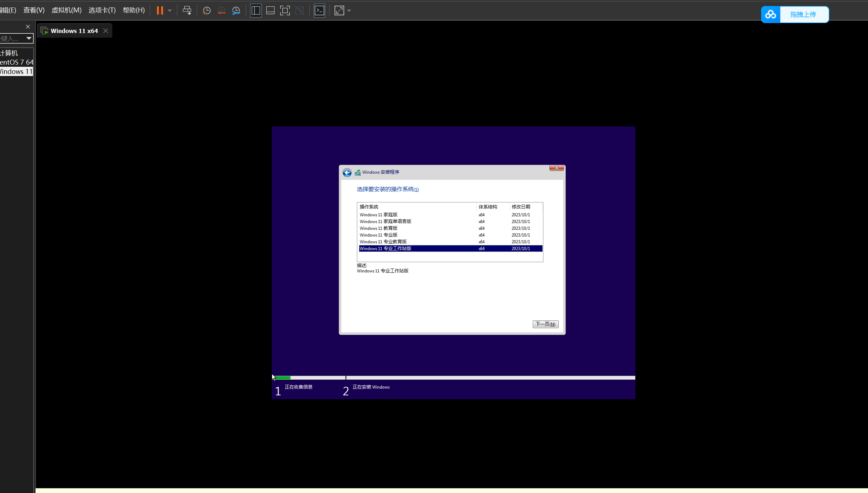Click the 拖拽上传 button
This screenshot has height=493, width=868.
(803, 15)
